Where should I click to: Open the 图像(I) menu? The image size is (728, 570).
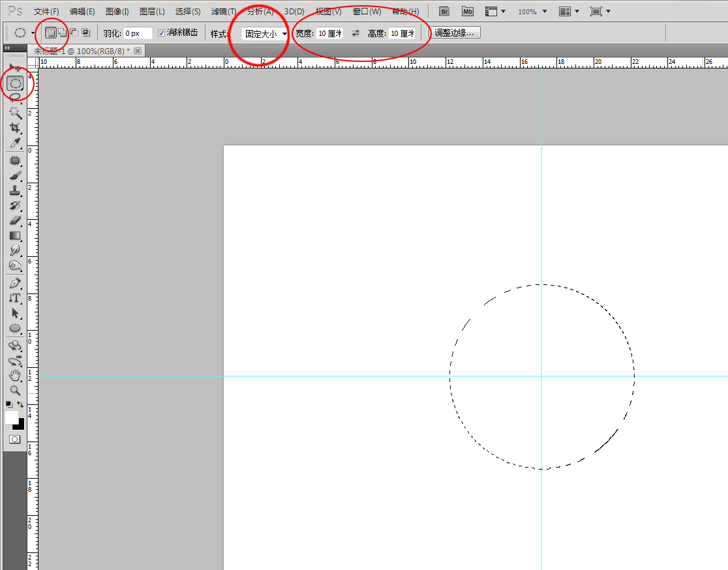point(117,12)
